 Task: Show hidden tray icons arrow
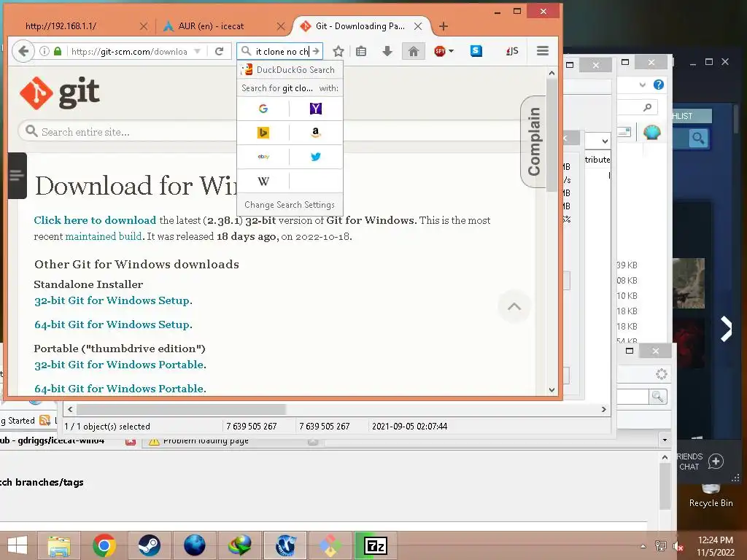pyautogui.click(x=643, y=546)
